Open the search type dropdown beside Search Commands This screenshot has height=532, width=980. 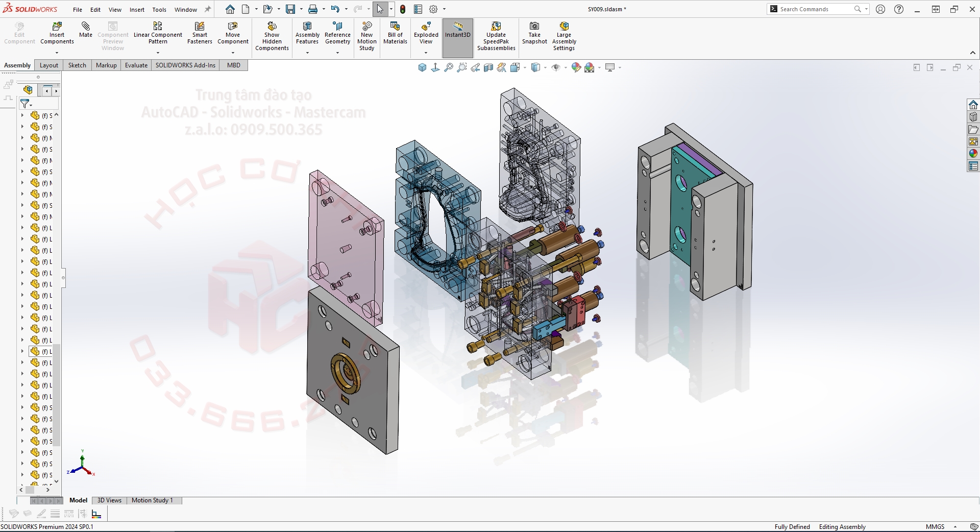pos(866,9)
